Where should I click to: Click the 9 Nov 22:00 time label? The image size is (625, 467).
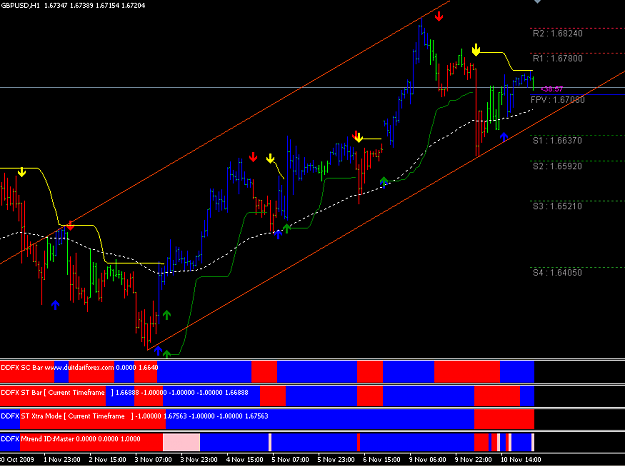474,460
